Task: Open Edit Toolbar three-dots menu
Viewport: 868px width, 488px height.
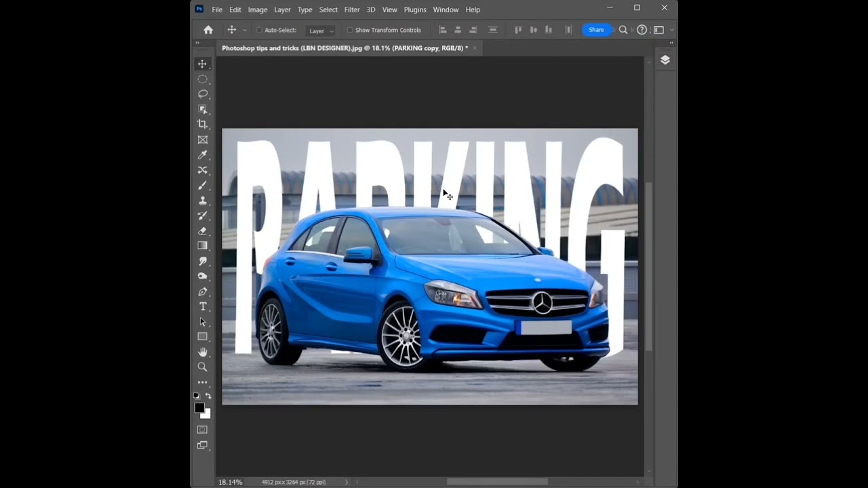Action: (x=202, y=382)
